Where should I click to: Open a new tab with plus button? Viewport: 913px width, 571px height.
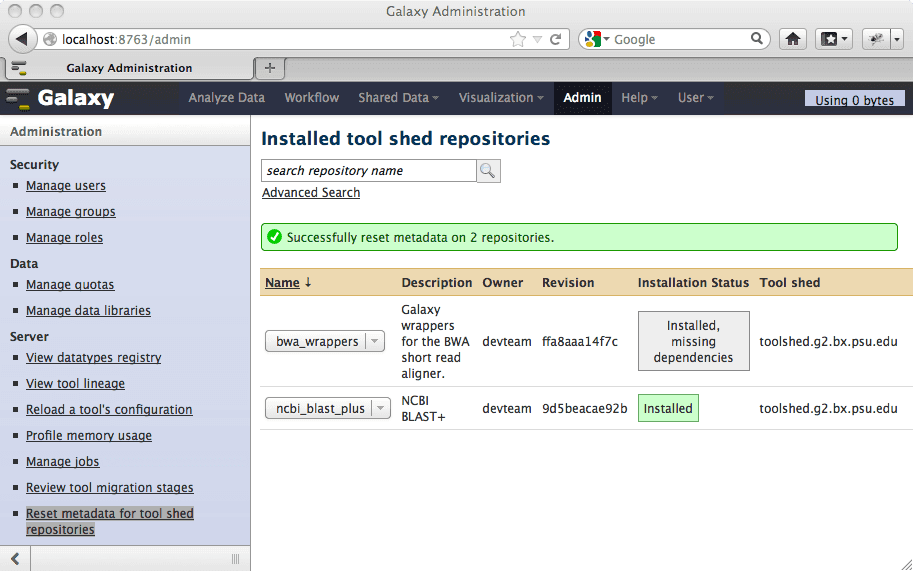pyautogui.click(x=269, y=68)
